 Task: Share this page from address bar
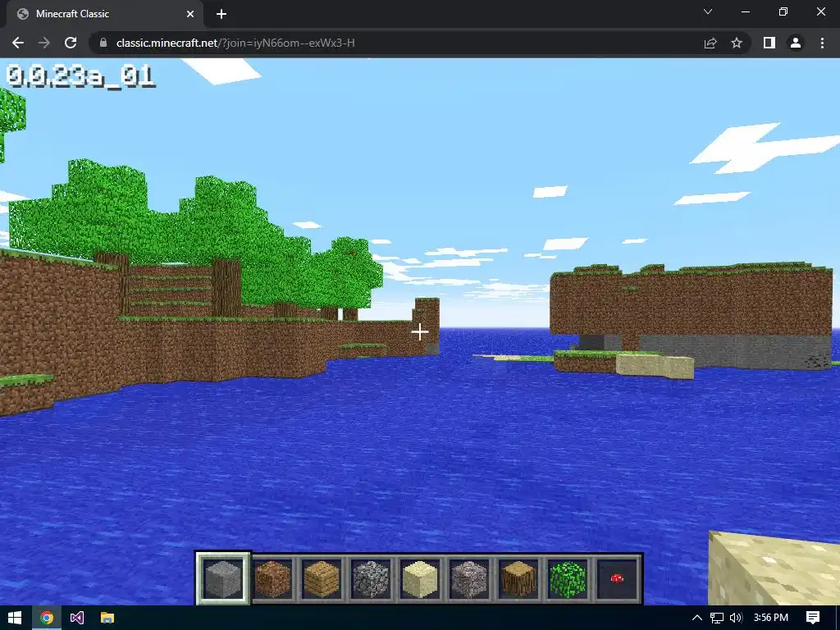(x=710, y=43)
